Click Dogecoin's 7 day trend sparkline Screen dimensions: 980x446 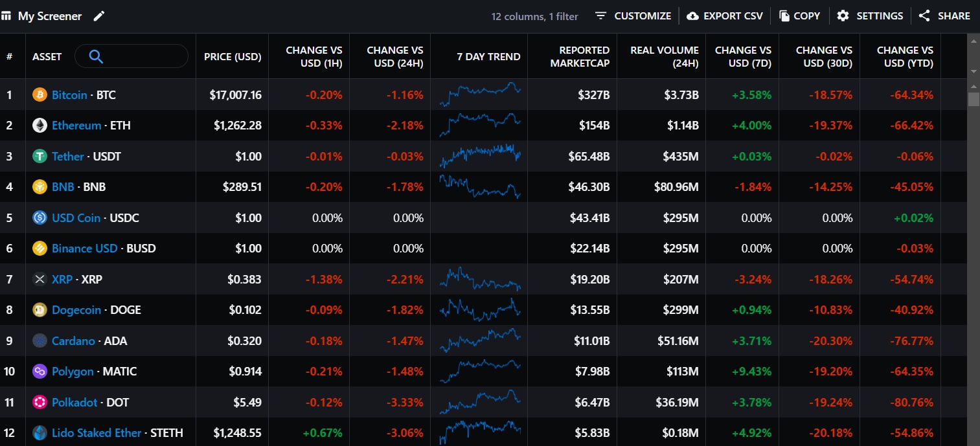480,309
